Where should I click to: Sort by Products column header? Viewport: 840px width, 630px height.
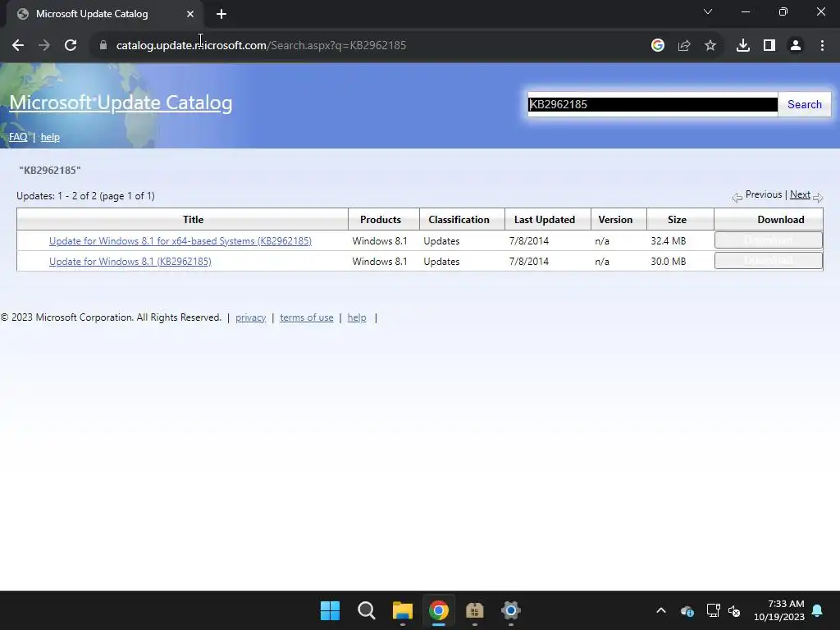coord(381,220)
